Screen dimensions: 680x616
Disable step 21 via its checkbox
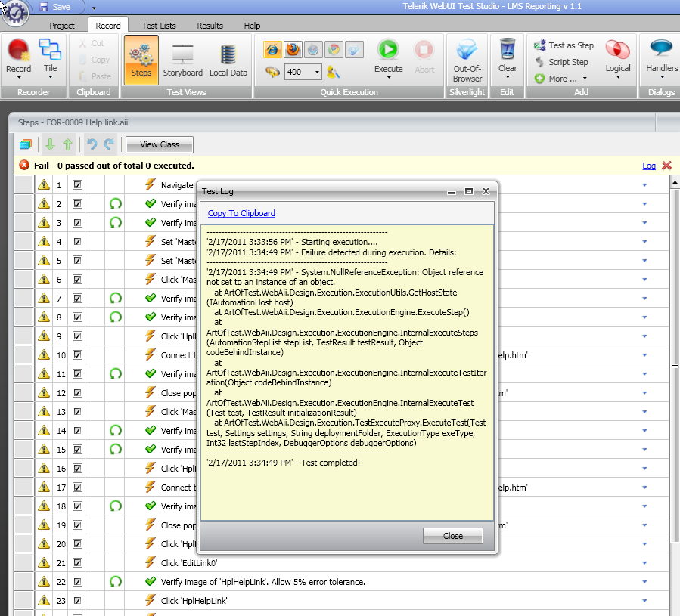[x=77, y=562]
